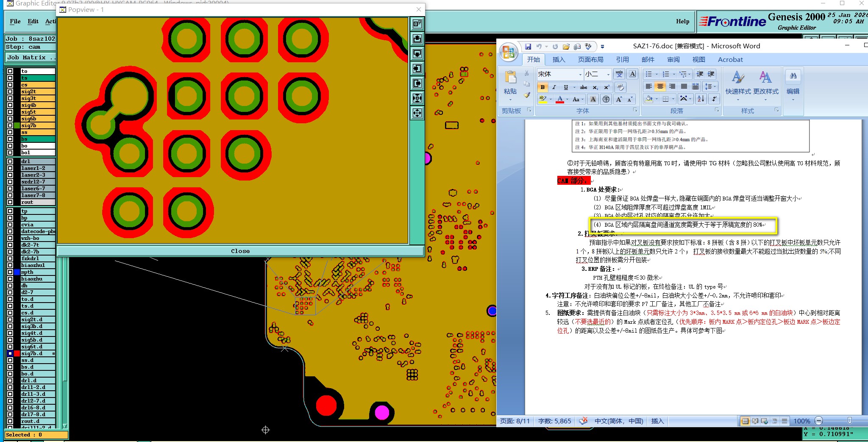Click the Decrease Indent icon
The image size is (868, 442).
click(x=700, y=74)
